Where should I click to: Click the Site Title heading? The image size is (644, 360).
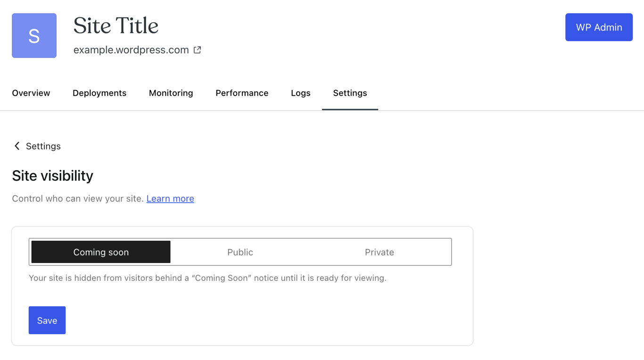click(116, 26)
